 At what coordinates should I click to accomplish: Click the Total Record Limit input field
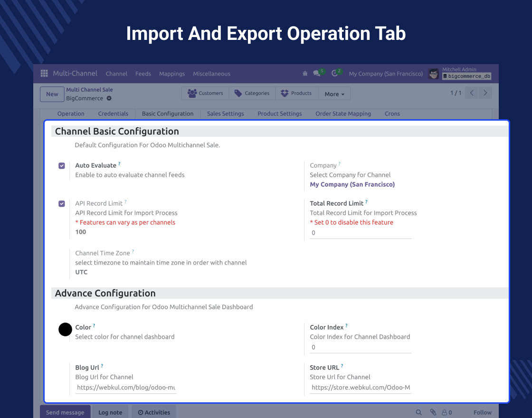361,233
